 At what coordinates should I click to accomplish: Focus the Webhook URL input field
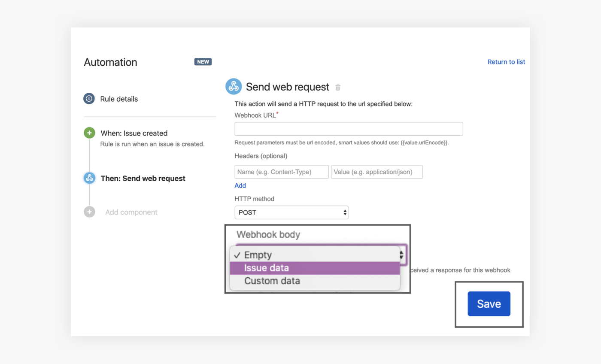(349, 129)
